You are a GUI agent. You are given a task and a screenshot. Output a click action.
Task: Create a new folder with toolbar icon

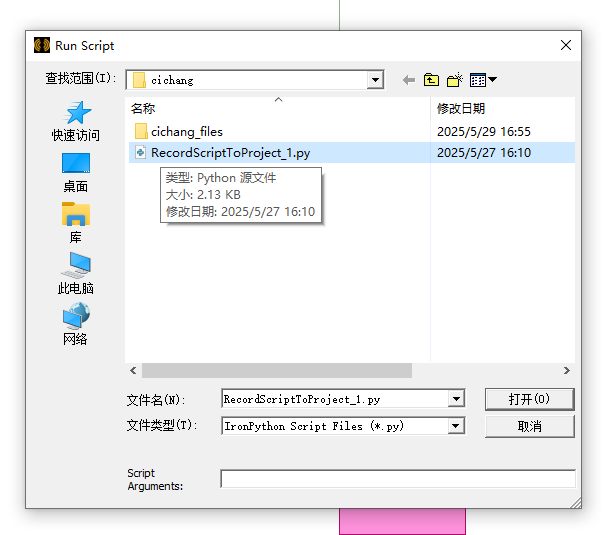(x=455, y=80)
